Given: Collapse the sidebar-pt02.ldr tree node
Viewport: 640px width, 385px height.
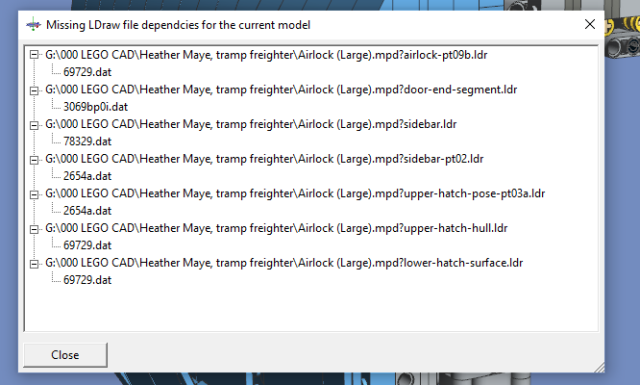Looking at the screenshot, I should (34, 160).
